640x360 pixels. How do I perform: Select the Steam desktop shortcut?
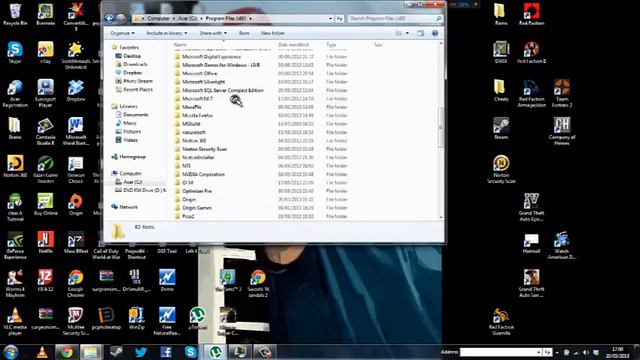[x=501, y=129]
